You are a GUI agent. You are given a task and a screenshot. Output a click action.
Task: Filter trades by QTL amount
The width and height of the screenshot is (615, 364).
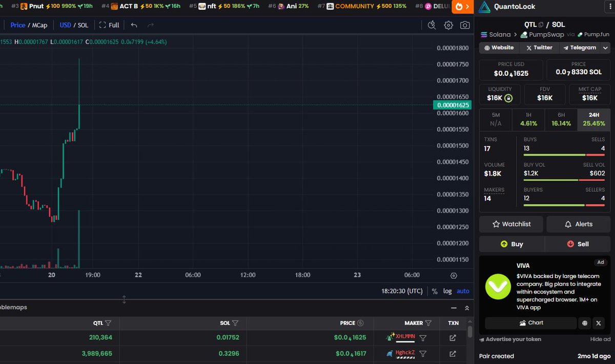pyautogui.click(x=108, y=323)
